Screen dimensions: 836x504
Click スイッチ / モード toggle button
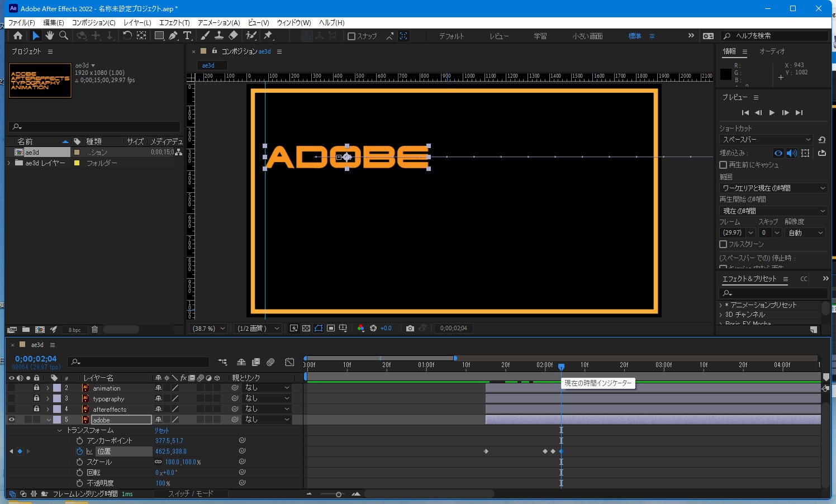pos(191,494)
